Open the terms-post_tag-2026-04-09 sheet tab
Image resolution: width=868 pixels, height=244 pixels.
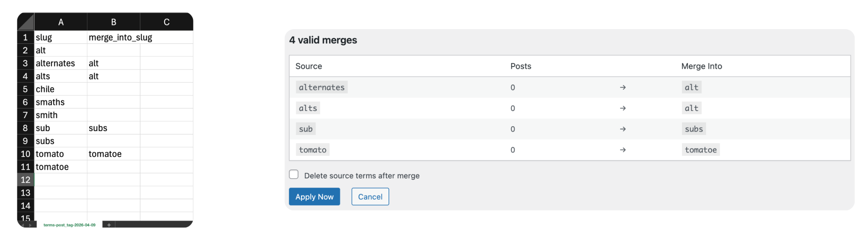70,225
